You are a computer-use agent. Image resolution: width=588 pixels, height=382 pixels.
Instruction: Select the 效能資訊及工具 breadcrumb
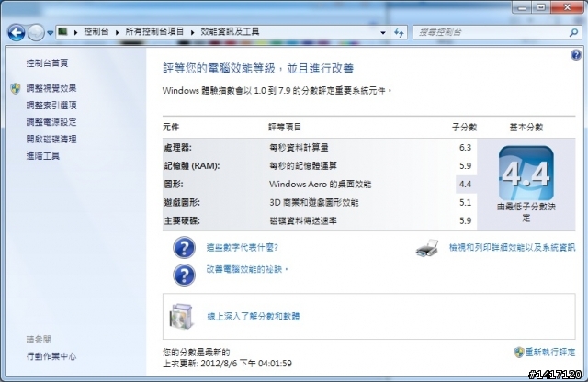click(230, 31)
